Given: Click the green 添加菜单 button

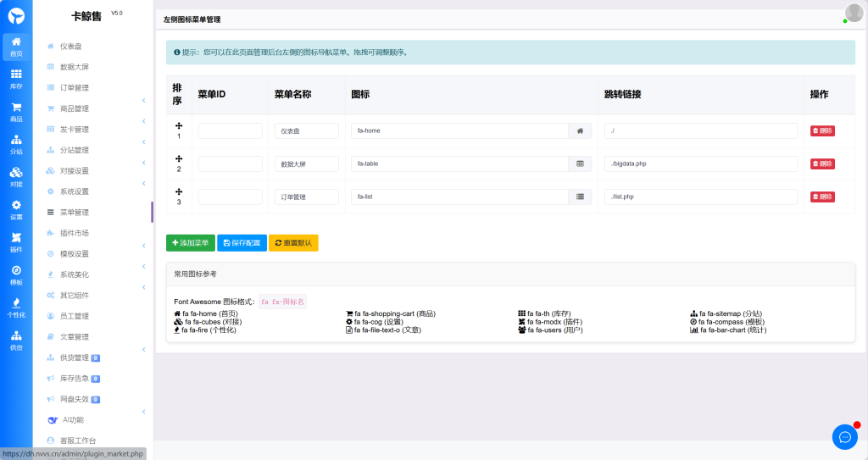Looking at the screenshot, I should coord(191,243).
